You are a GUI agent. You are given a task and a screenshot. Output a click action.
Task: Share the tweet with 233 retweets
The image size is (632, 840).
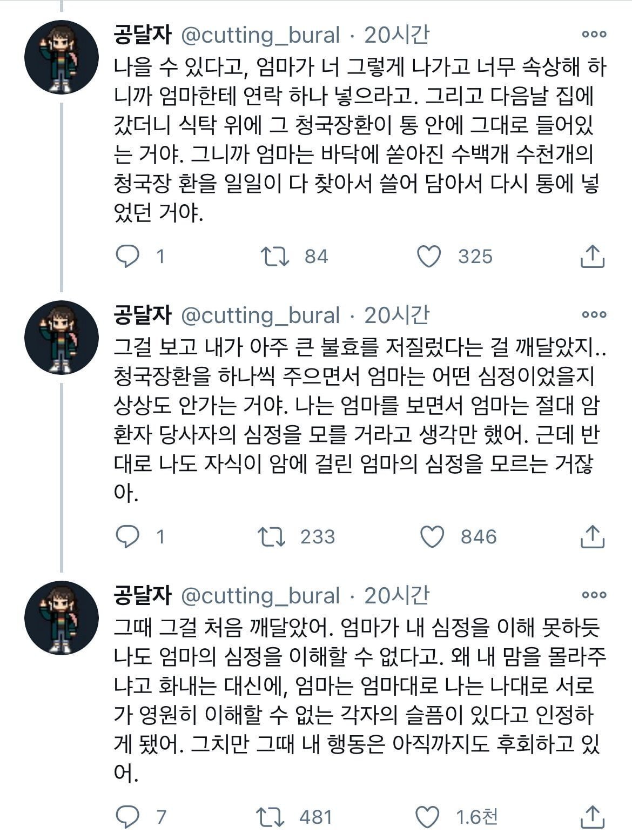(592, 536)
